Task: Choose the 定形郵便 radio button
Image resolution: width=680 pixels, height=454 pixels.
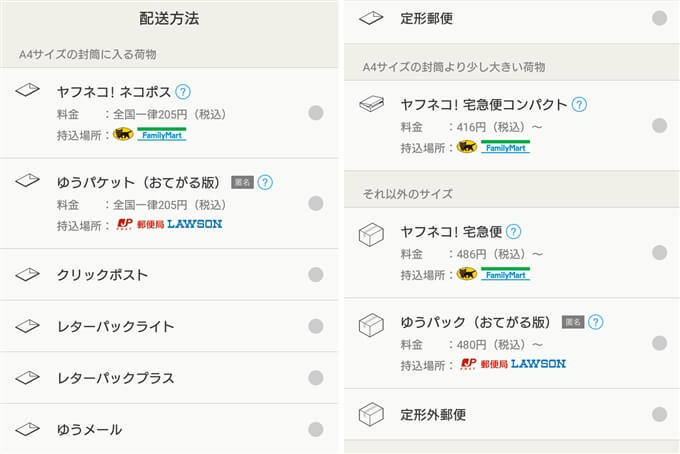Action: point(659,18)
